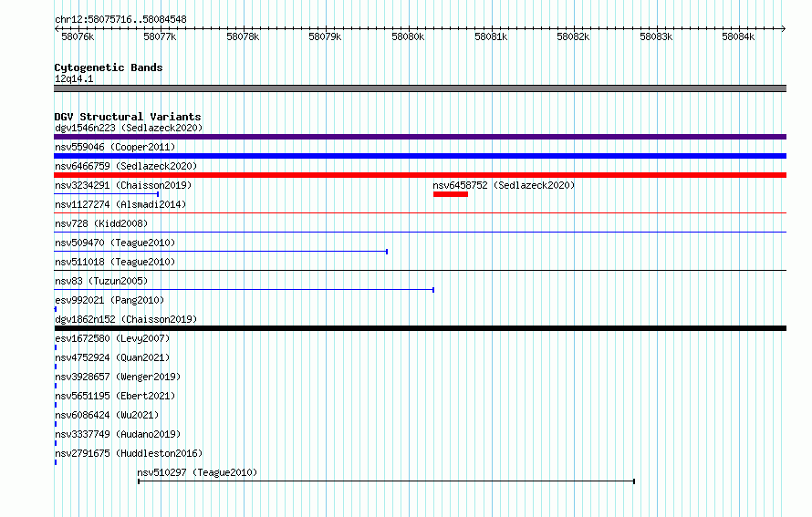Image resolution: width=812 pixels, height=517 pixels.
Task: Select the thick black dgv1862n152 variant bar
Action: point(420,328)
